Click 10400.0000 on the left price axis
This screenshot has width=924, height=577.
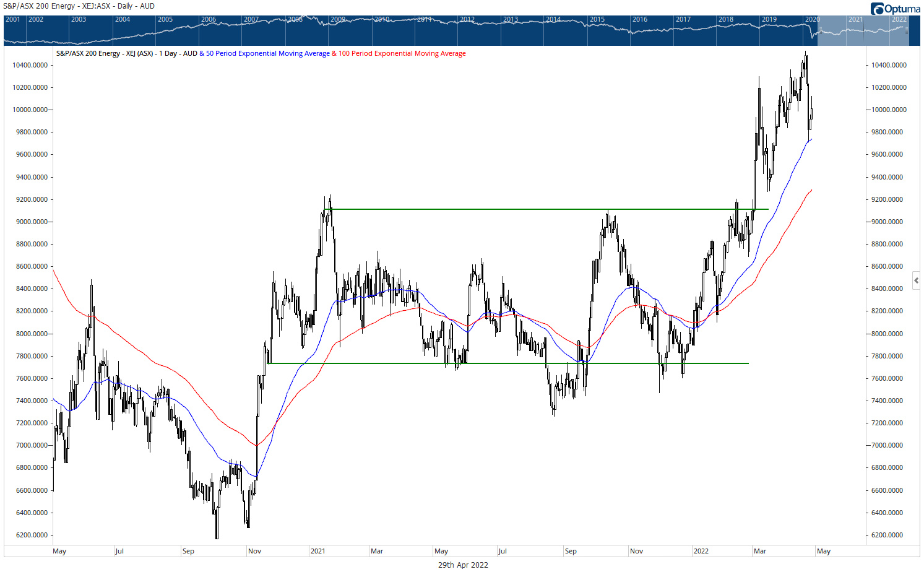(x=30, y=65)
